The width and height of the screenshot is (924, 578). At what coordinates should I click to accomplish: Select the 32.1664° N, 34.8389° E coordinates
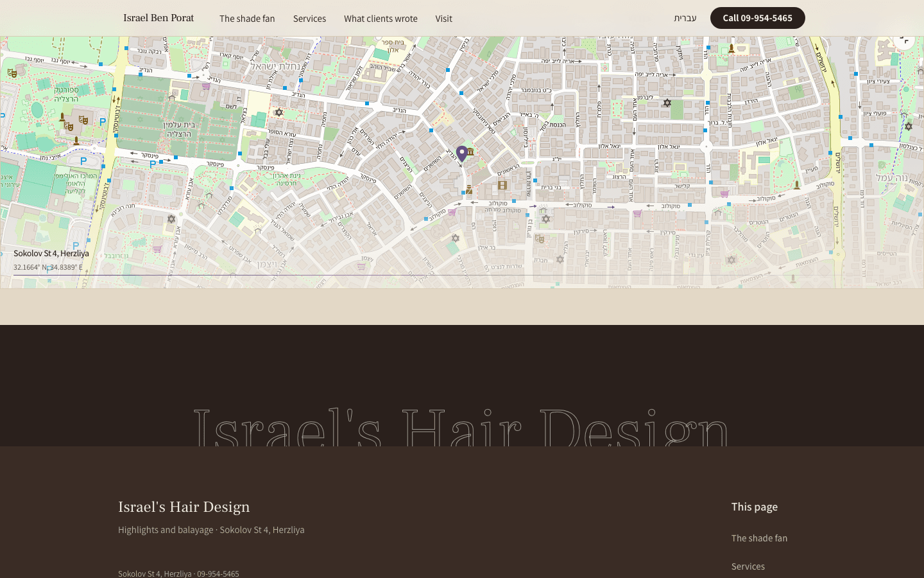click(x=48, y=267)
